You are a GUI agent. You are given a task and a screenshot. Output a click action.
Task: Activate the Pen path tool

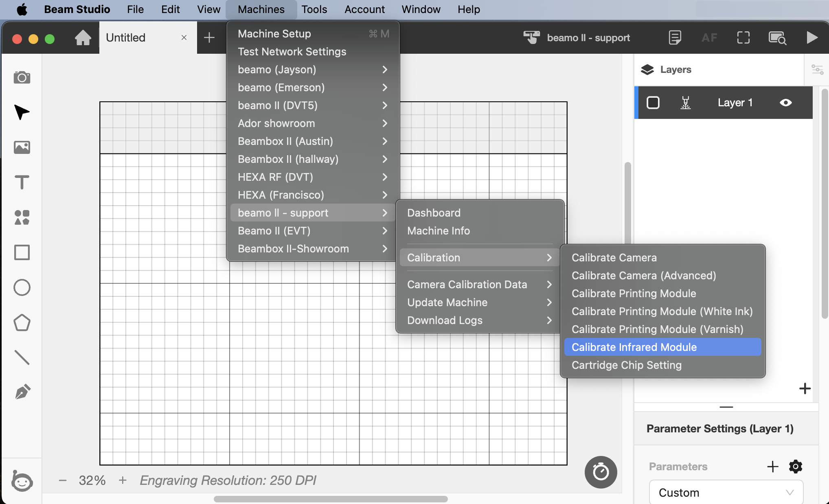click(x=23, y=392)
